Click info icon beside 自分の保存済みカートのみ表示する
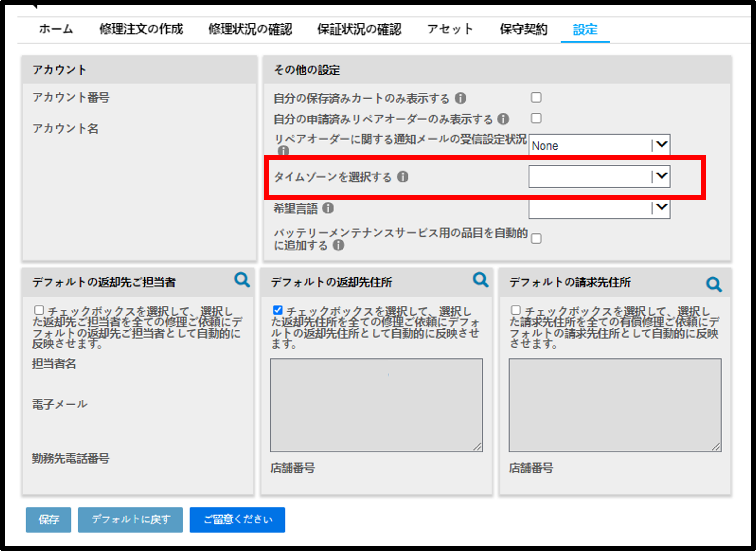This screenshot has width=756, height=551. pyautogui.click(x=460, y=98)
